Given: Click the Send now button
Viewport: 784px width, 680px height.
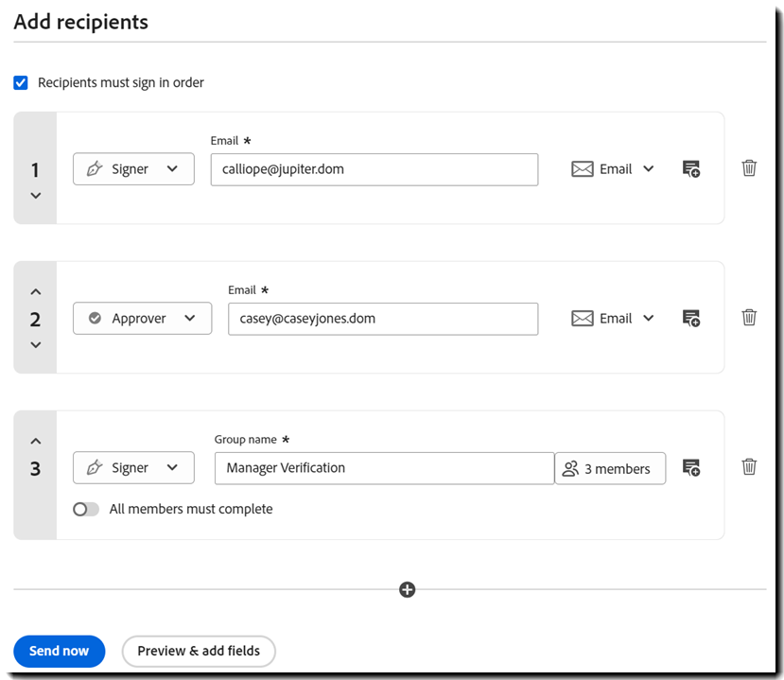Looking at the screenshot, I should click(x=59, y=651).
